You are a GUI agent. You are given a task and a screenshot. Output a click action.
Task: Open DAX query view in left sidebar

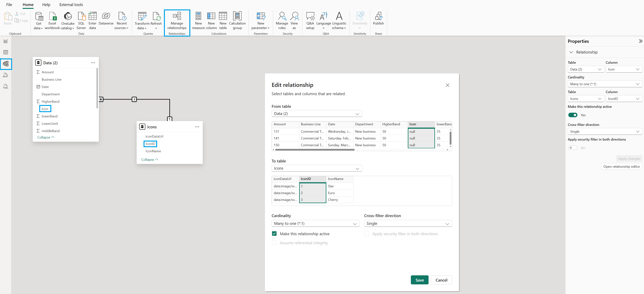[x=5, y=75]
